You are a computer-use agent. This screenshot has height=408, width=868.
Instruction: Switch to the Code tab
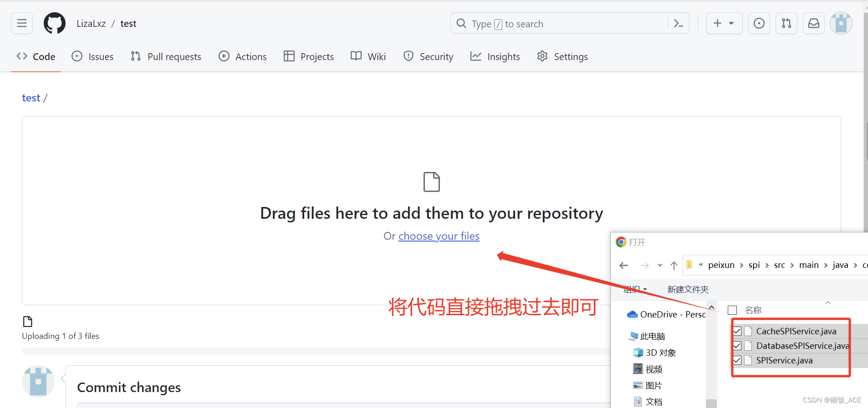tap(36, 56)
